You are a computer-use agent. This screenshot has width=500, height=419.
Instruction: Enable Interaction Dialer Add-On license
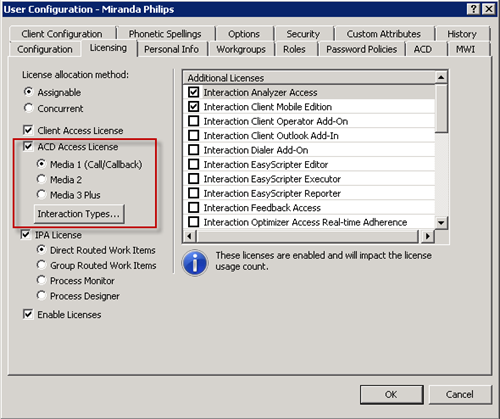(194, 150)
